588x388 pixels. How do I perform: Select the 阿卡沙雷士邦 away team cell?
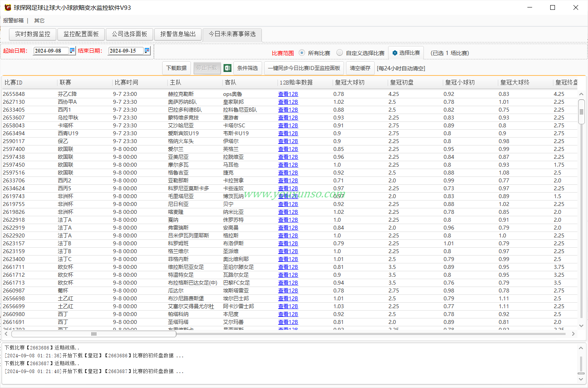[x=239, y=306]
